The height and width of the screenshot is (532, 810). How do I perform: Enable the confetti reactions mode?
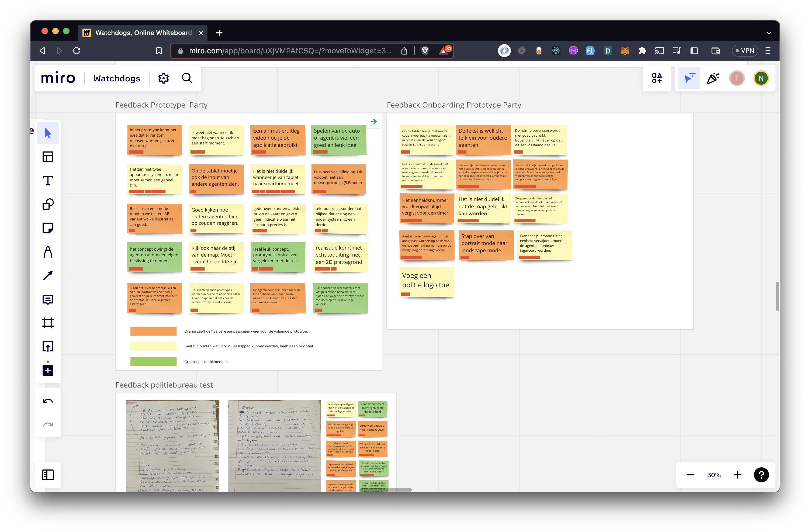[713, 78]
